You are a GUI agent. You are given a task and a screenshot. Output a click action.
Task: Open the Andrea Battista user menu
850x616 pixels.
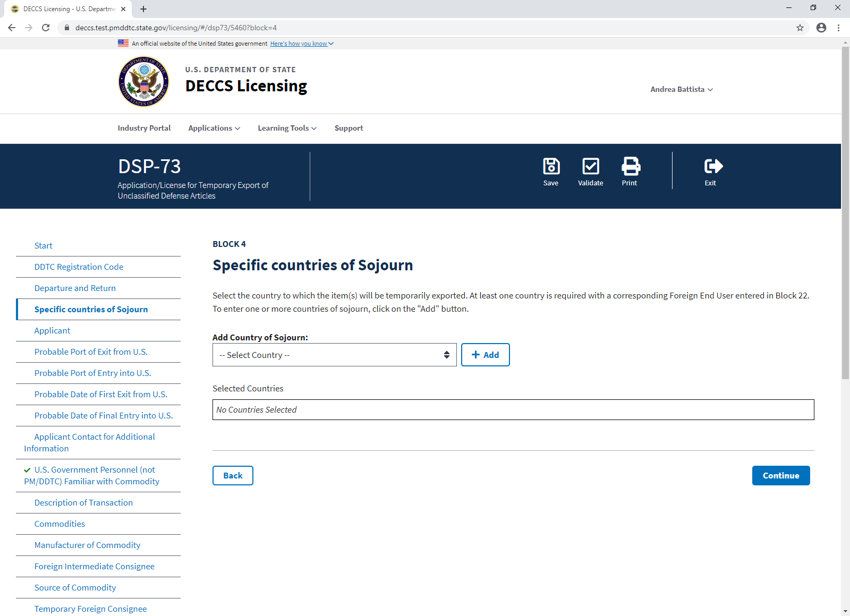click(682, 89)
